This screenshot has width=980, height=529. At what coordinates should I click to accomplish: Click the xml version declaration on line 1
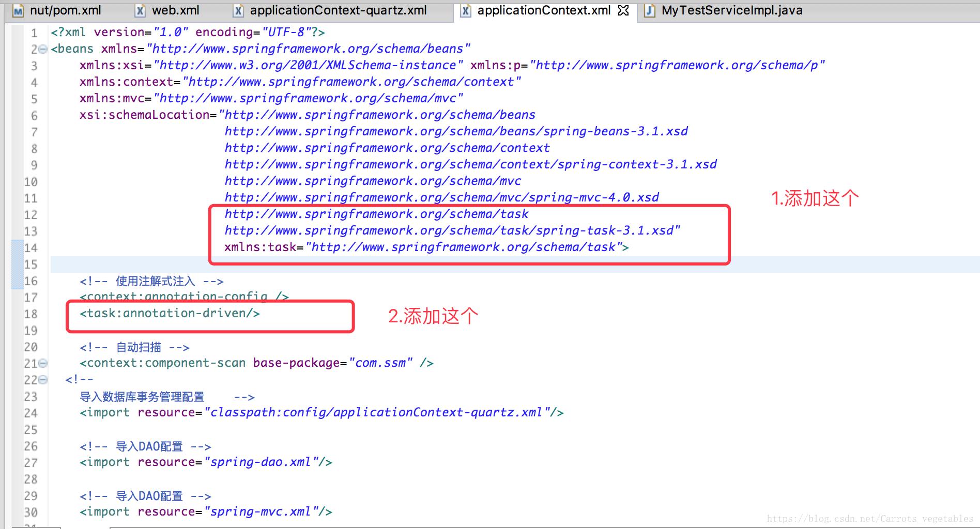[188, 32]
